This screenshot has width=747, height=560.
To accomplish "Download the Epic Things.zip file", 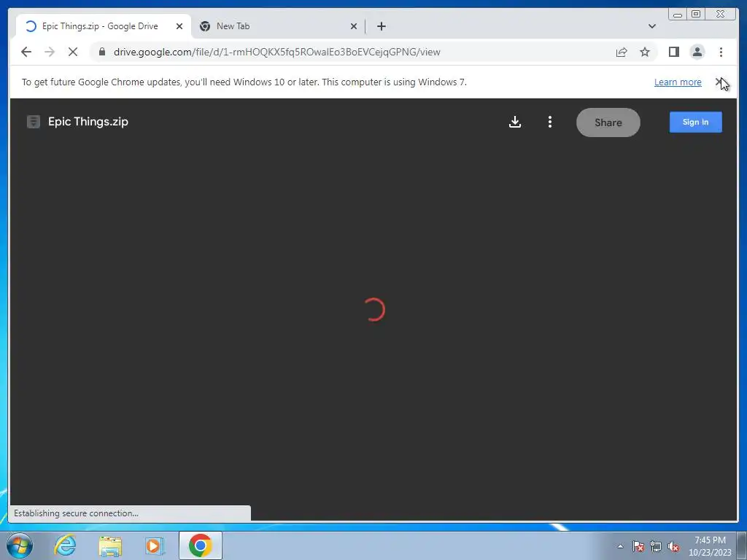I will (x=514, y=122).
